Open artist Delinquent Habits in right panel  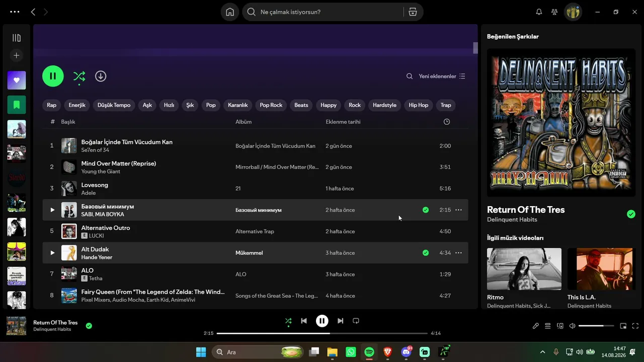[x=512, y=220]
